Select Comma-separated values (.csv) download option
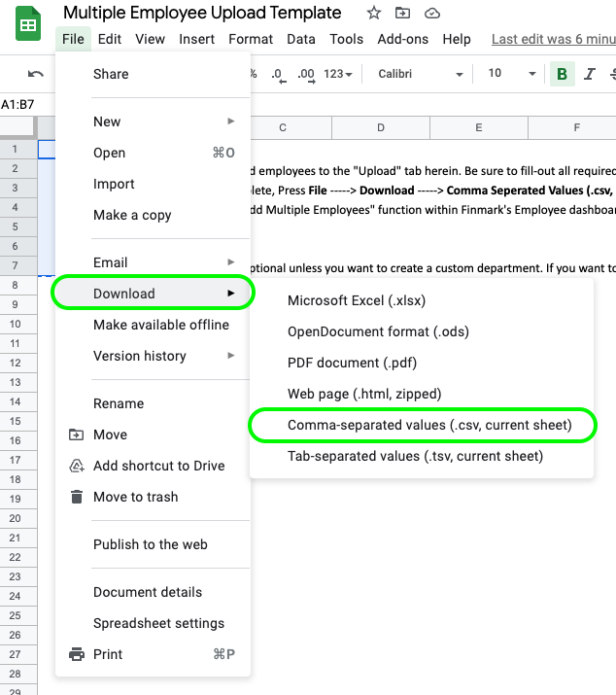This screenshot has height=695, width=616. click(x=429, y=426)
